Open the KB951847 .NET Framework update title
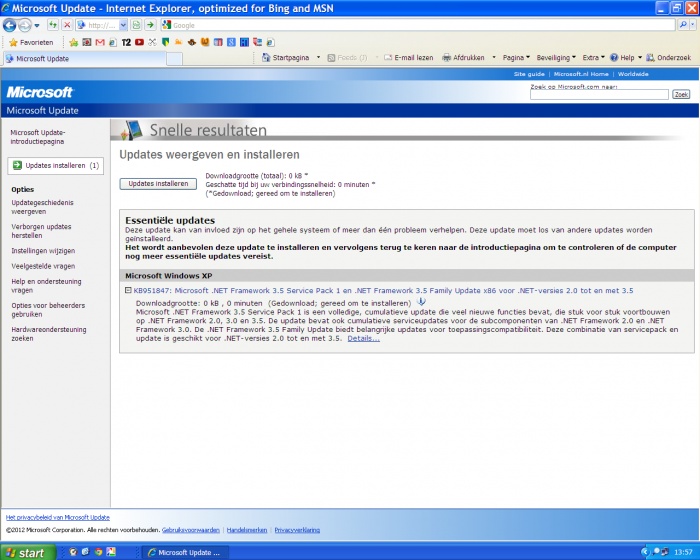This screenshot has width=700, height=560. (383, 291)
